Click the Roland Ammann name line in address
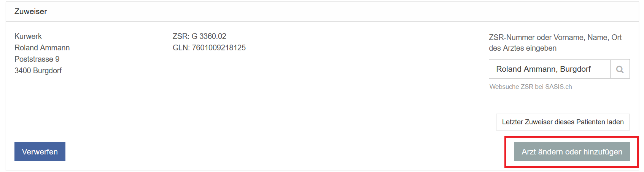The height and width of the screenshot is (172, 644). pos(42,48)
